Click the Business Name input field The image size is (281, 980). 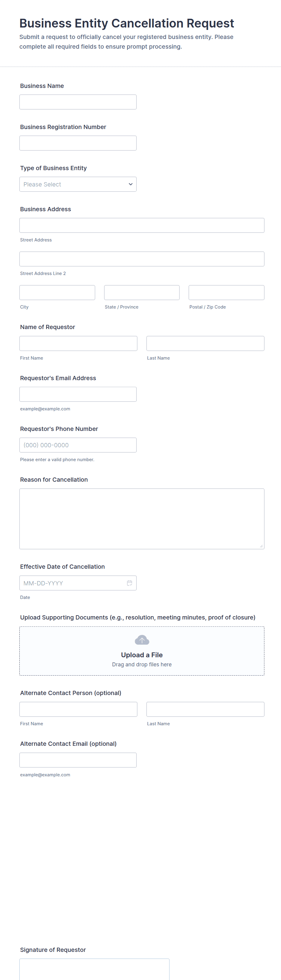click(78, 102)
